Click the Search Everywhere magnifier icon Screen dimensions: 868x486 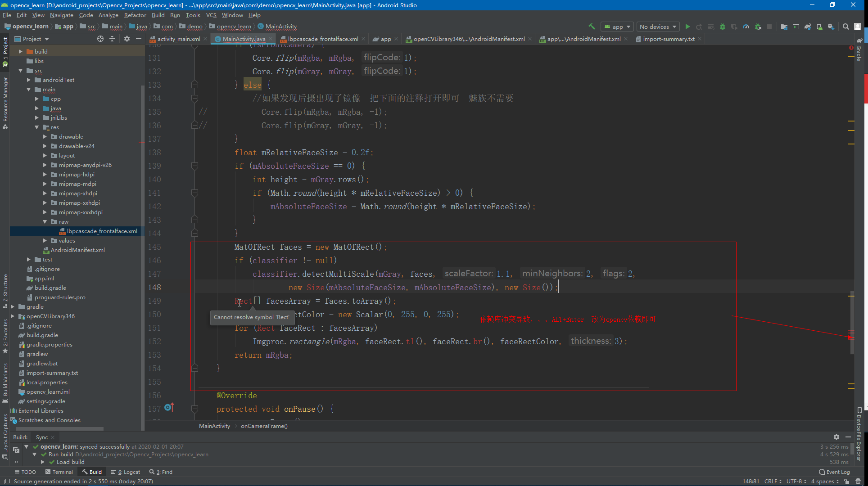tap(846, 27)
